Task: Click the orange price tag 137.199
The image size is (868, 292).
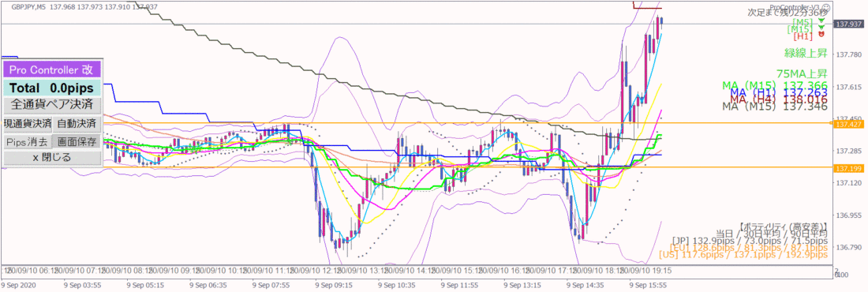Action: (848, 168)
